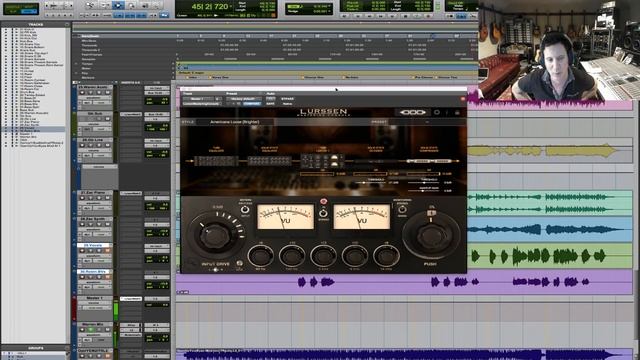Viewport: 640px width, 360px height.
Task: Toggle the lit COMPARE button
Action: 251,104
